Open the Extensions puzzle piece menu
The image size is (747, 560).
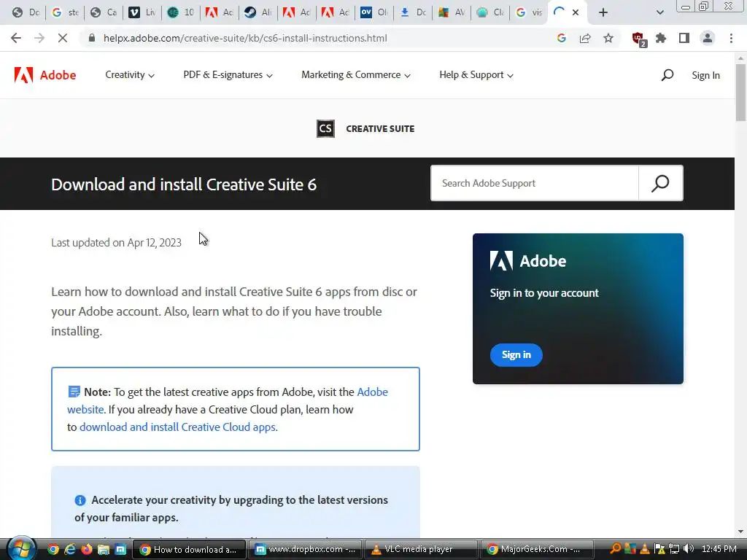click(661, 38)
